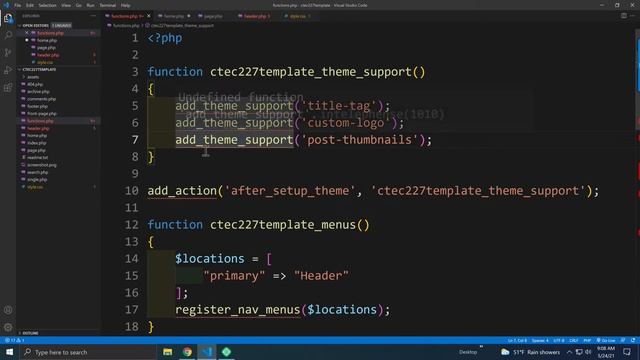Expand the assets folder
This screenshot has width=640, height=360.
33,77
